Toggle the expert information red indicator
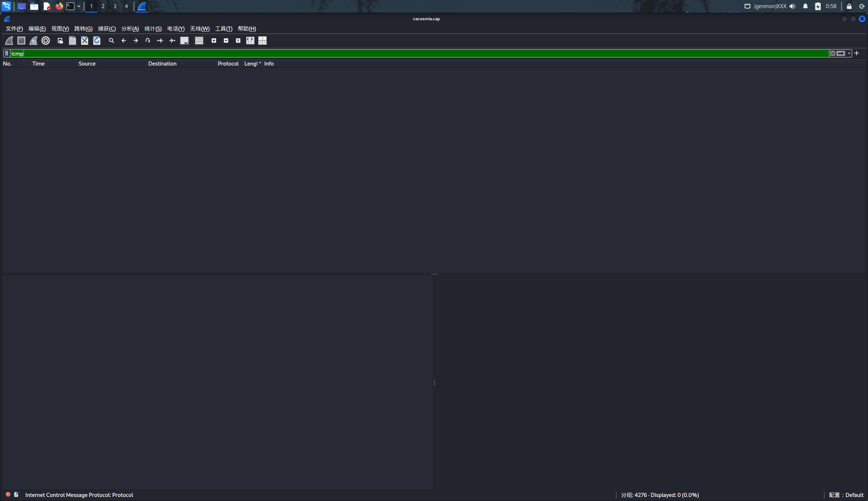Image resolution: width=868 pixels, height=501 pixels. tap(8, 495)
